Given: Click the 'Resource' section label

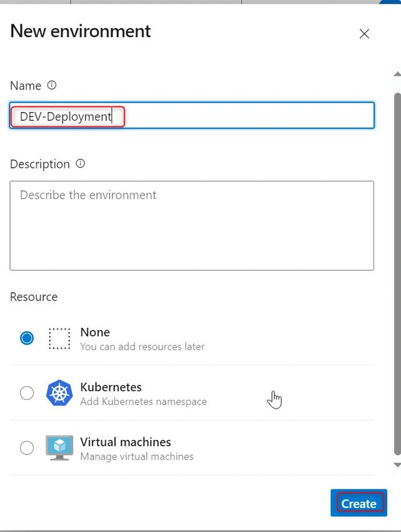Looking at the screenshot, I should pyautogui.click(x=34, y=297).
